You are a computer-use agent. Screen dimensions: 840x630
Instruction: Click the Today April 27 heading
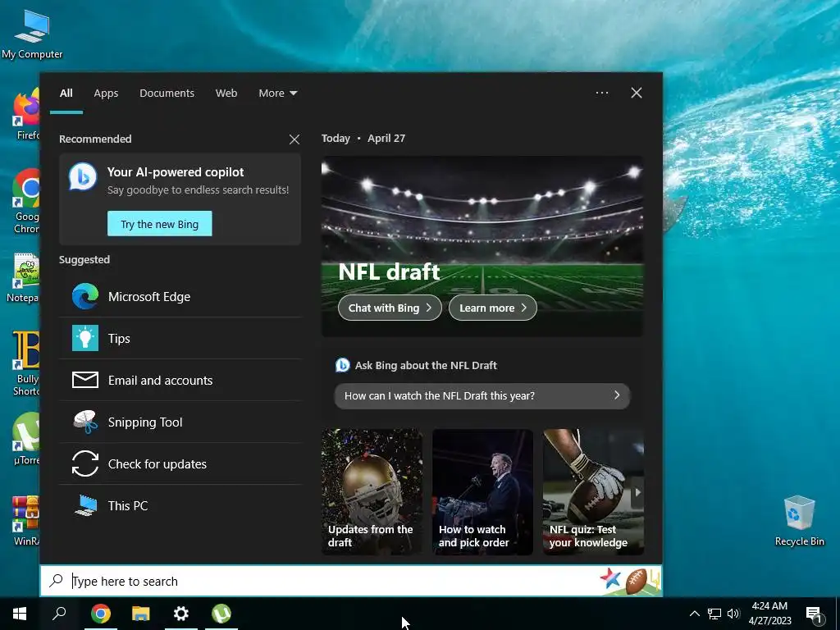pos(363,138)
